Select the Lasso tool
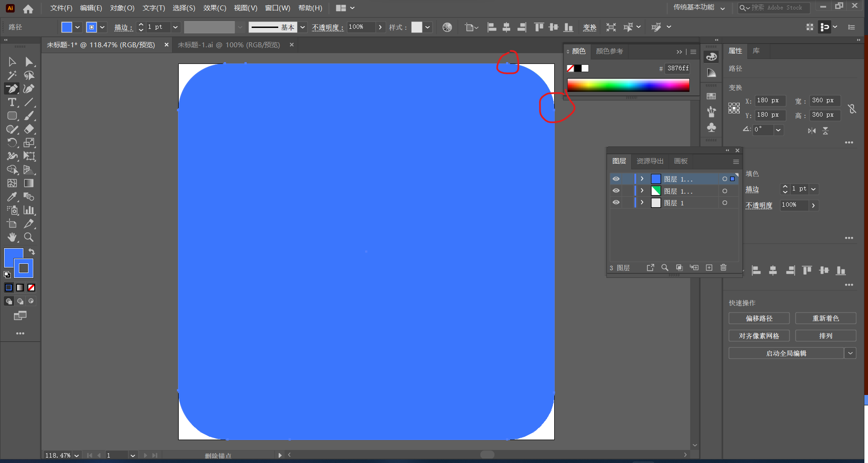This screenshot has height=463, width=868. point(29,75)
